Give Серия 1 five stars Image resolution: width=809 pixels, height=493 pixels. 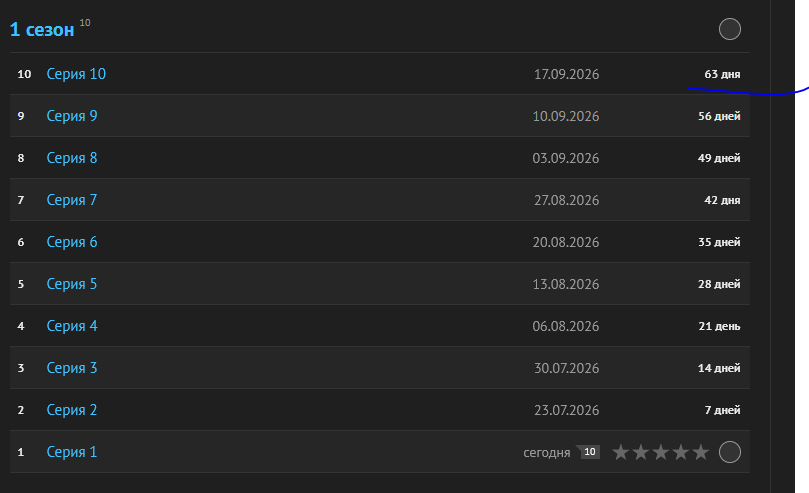701,452
